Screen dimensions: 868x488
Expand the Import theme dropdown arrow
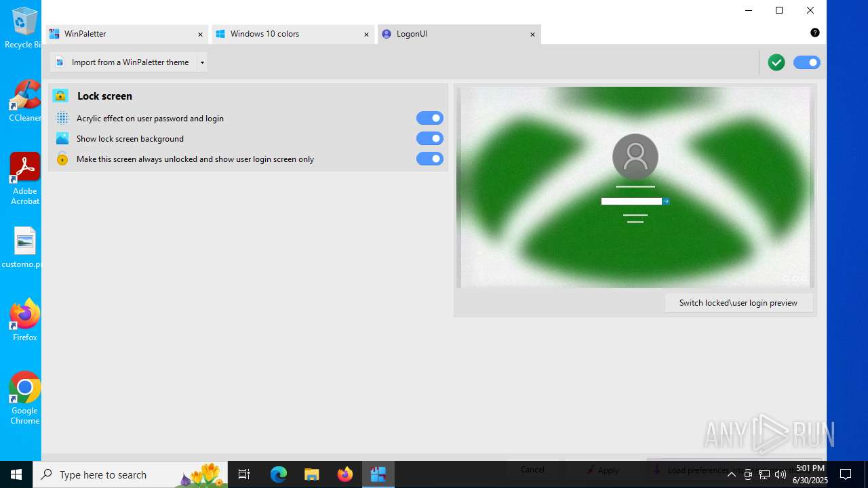[x=202, y=62]
